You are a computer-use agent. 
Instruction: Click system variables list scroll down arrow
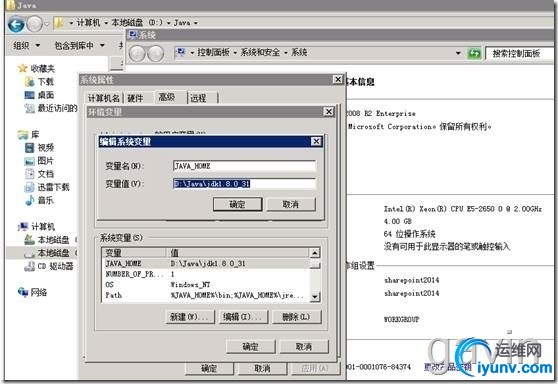(315, 296)
